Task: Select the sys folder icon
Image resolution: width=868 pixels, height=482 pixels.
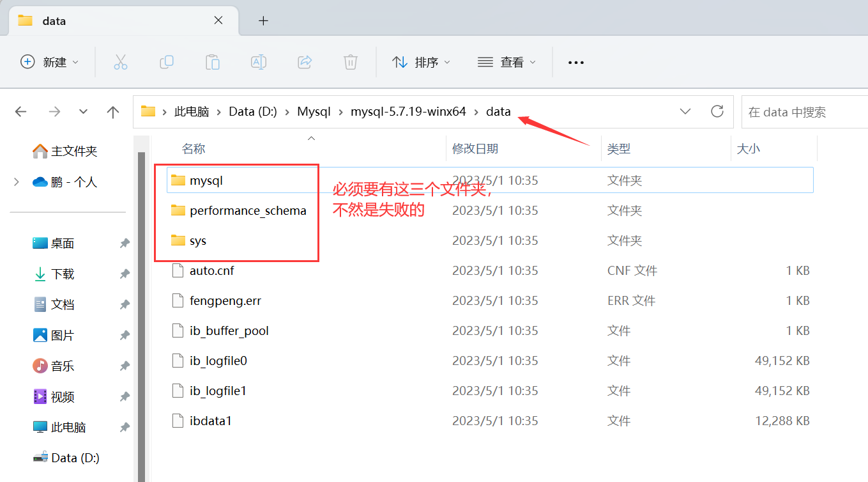Action: [178, 241]
